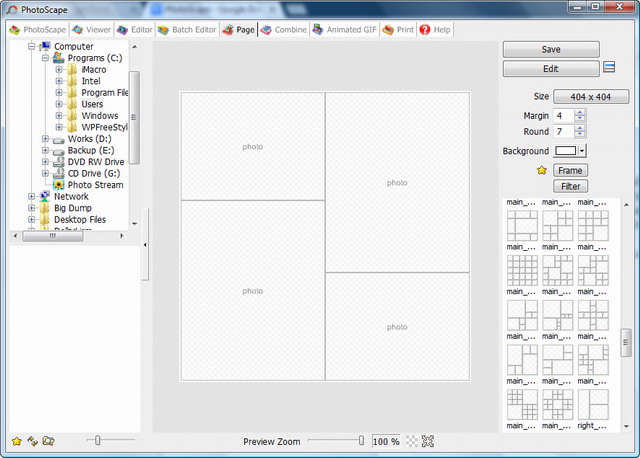640x458 pixels.
Task: Click the yellow star icon beside Frame button
Action: 542,171
